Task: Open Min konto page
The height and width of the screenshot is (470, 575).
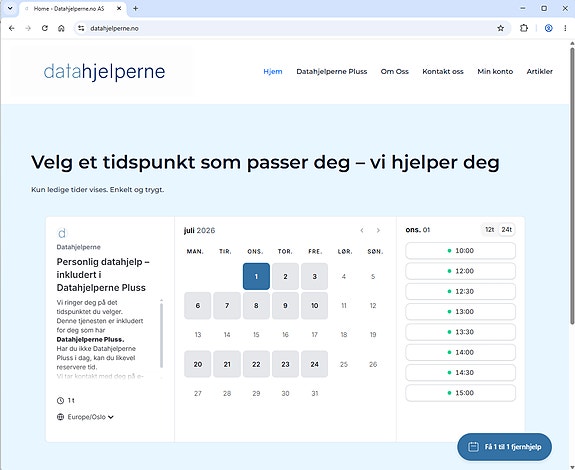Action: (495, 71)
